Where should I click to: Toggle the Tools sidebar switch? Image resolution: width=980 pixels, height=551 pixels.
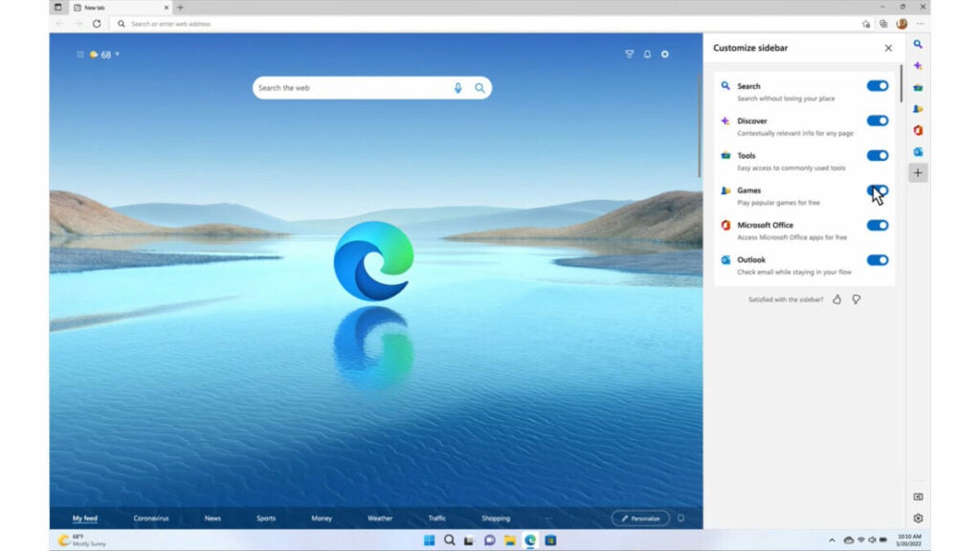point(878,156)
